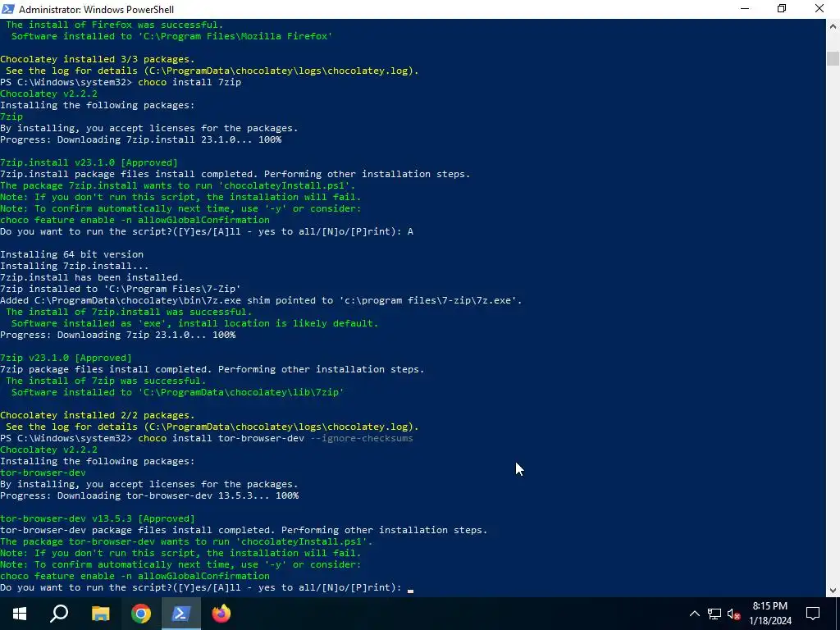Open Firefox from the taskbar

221,614
